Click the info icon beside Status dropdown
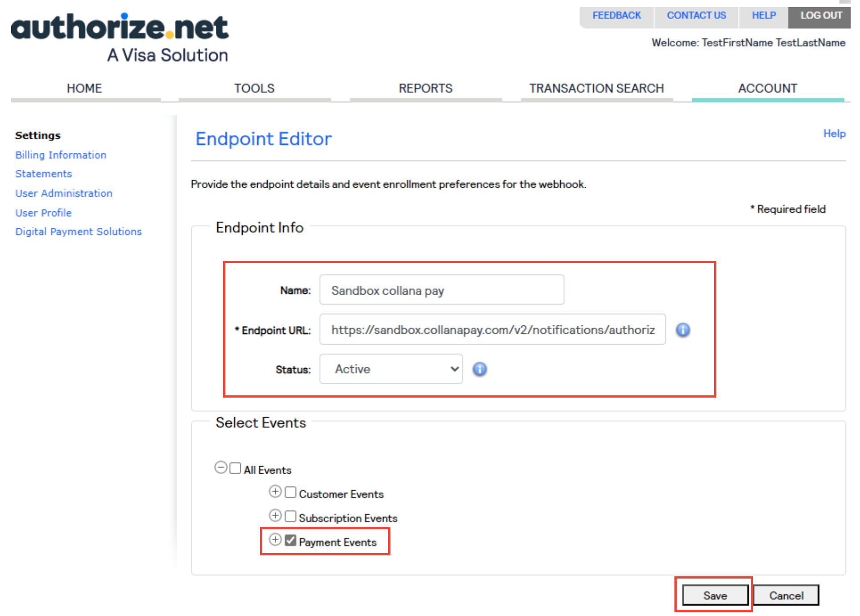Screen dimensions: 860x616 point(480,369)
